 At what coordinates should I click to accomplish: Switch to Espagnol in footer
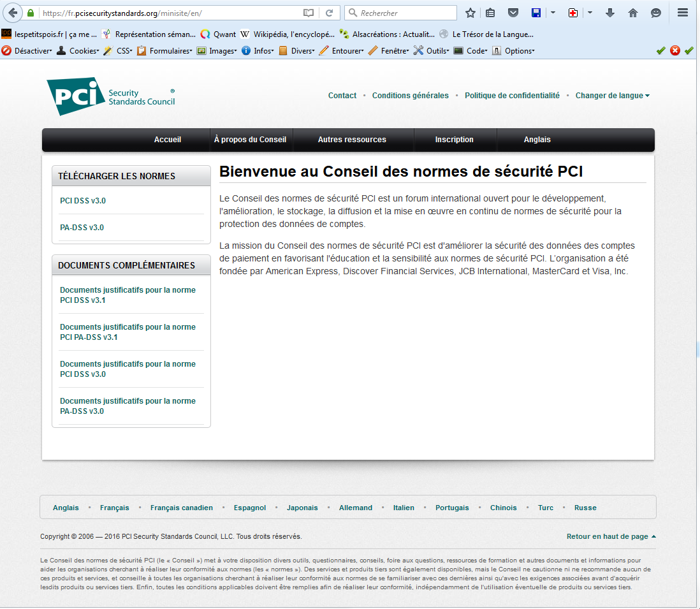(x=249, y=508)
